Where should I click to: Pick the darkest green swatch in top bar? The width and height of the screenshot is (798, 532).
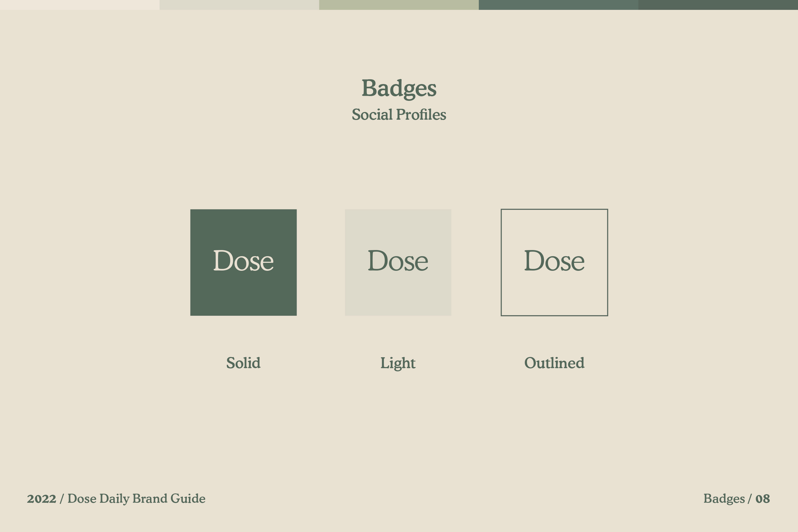(718, 5)
